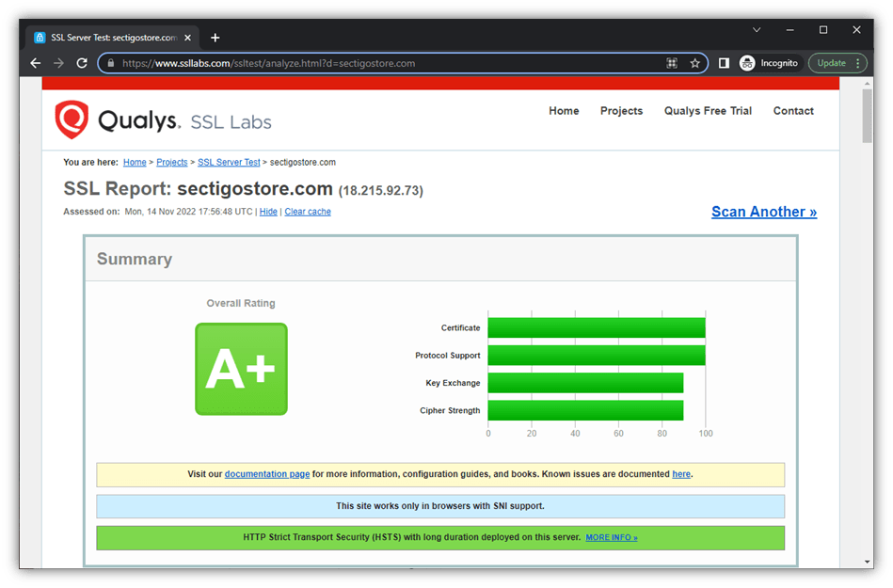Click the A+ overall rating badge
The height and width of the screenshot is (588, 893).
[x=241, y=369]
